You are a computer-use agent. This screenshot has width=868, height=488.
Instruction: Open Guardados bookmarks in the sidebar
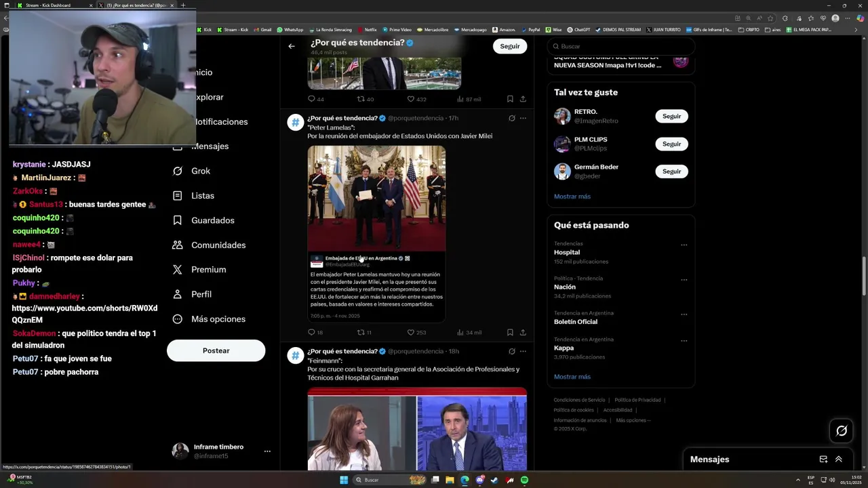203,220
